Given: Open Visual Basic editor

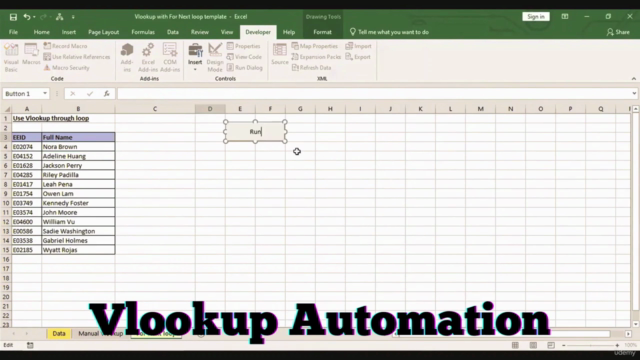Looking at the screenshot, I should [x=11, y=58].
